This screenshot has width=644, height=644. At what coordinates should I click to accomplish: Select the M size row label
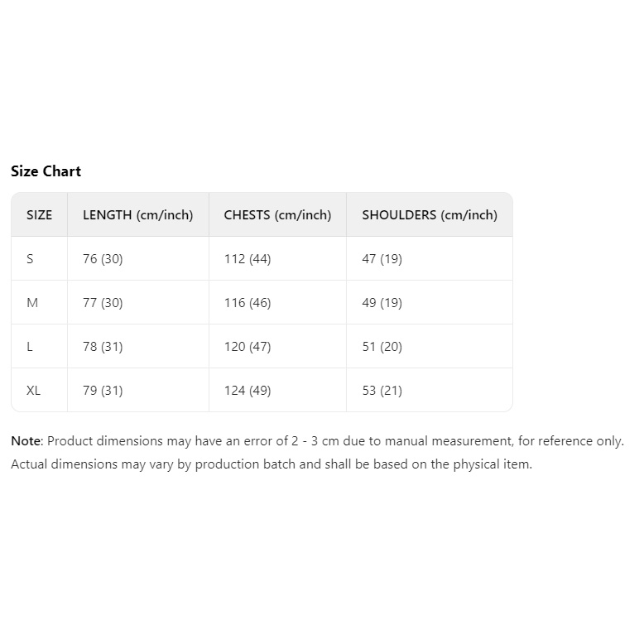pyautogui.click(x=32, y=303)
